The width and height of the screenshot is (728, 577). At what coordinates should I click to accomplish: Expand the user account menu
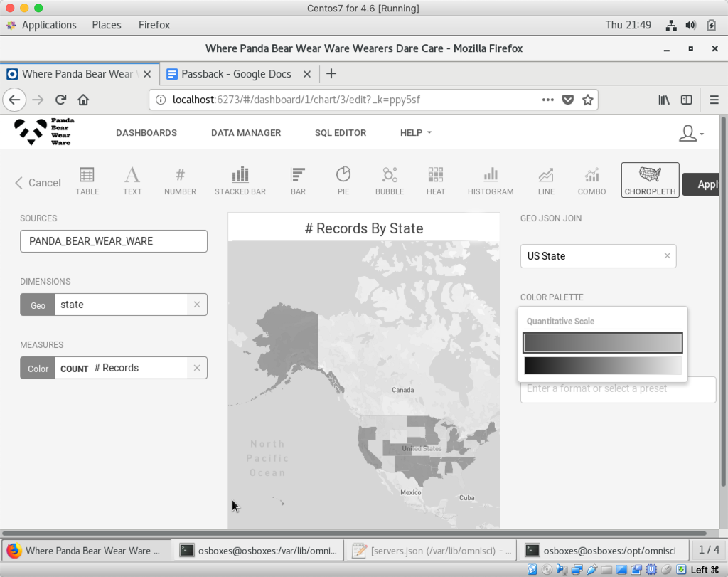(x=690, y=133)
